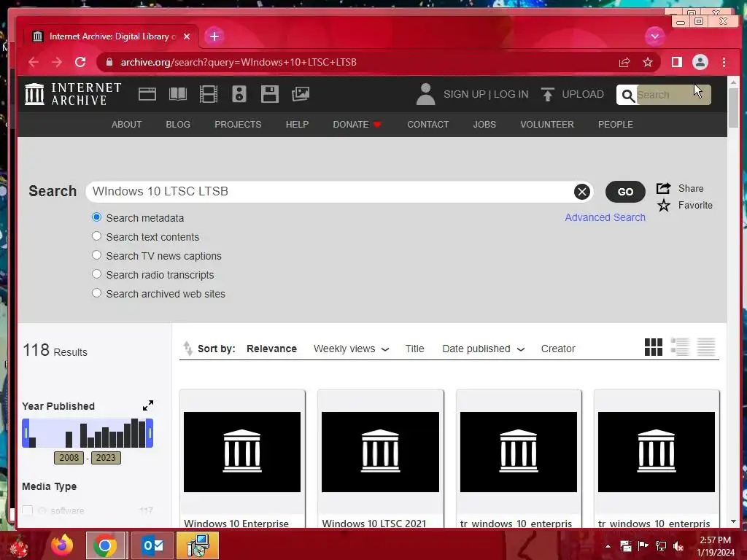Go back in Chrome

(34, 62)
